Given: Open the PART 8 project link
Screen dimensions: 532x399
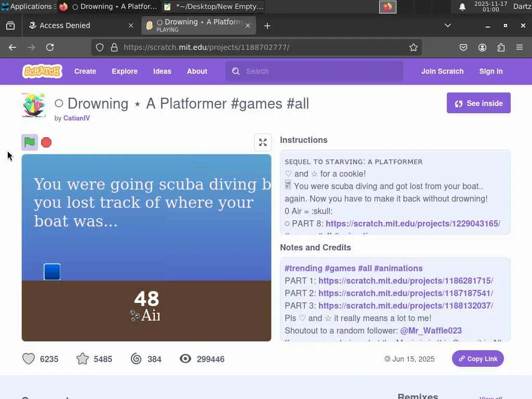Looking at the screenshot, I should click(413, 223).
